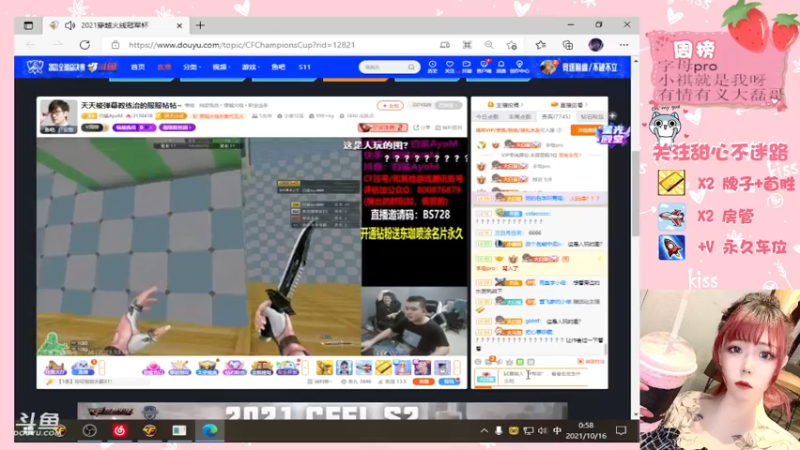This screenshot has width=800, height=450.
Task: Go back to the previous browser page
Action: (x=31, y=45)
